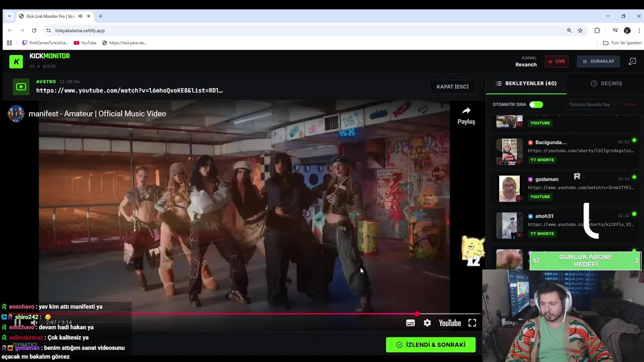Open Chrome media control icon
Image resolution: width=644 pixels, height=362 pixels.
click(x=615, y=30)
